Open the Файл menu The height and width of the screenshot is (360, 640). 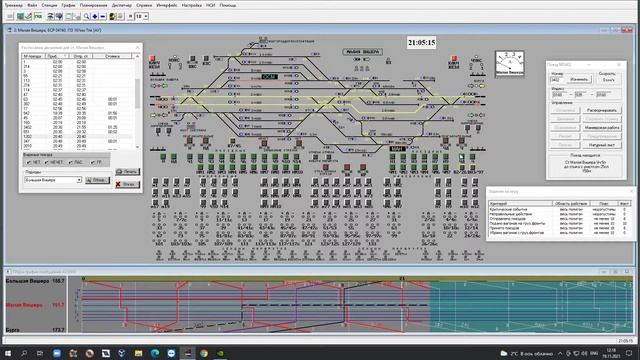coord(32,5)
